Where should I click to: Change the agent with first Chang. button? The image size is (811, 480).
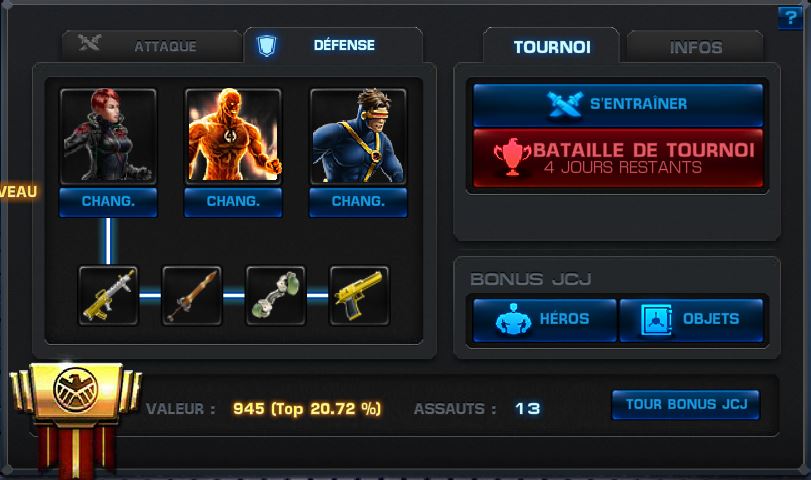click(108, 202)
